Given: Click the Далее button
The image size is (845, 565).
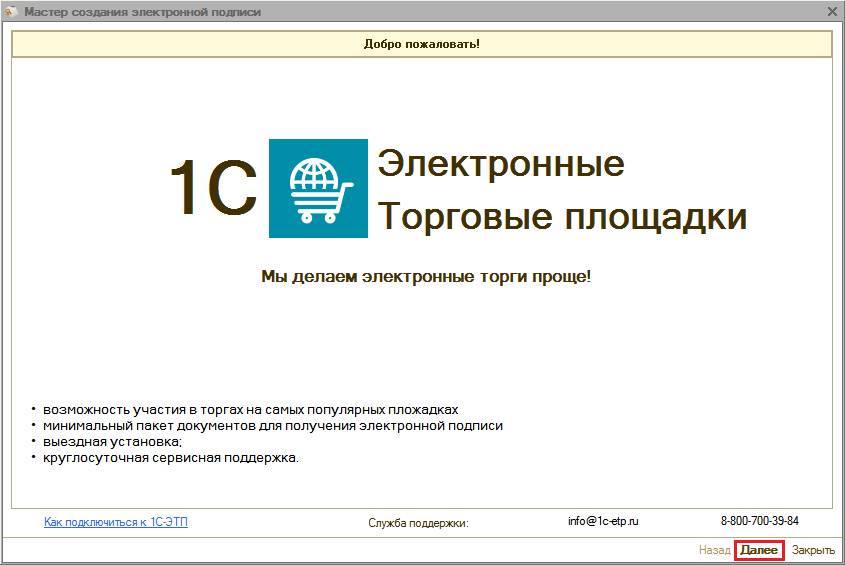Looking at the screenshot, I should pyautogui.click(x=759, y=550).
